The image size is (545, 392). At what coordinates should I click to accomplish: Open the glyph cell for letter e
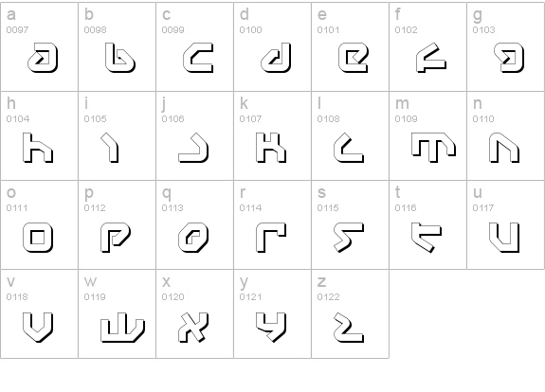(x=350, y=47)
